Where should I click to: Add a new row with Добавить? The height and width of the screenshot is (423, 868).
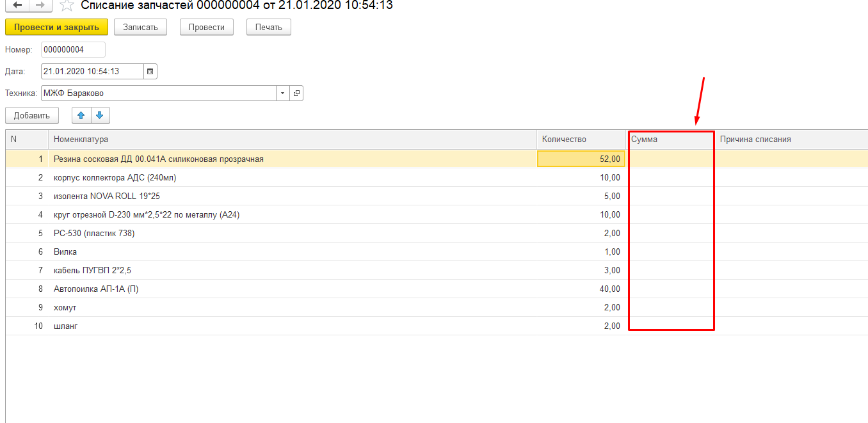click(x=32, y=115)
